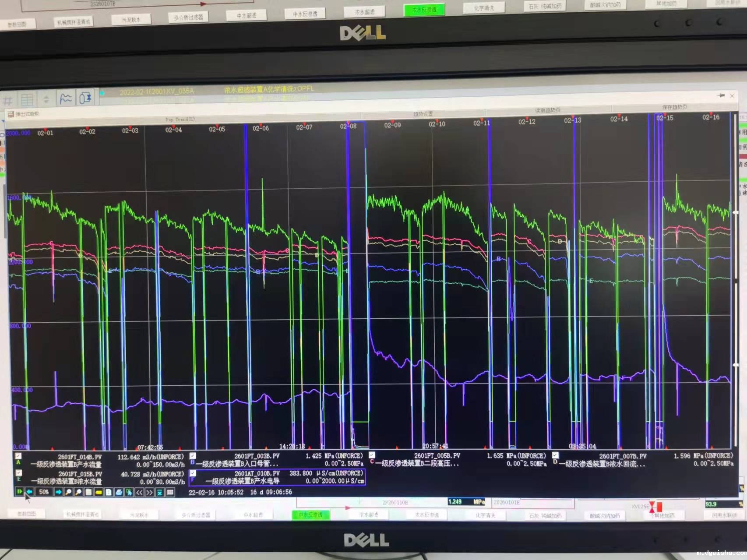This screenshot has width=747, height=560.
Task: Click the green play/pause trend button
Action: tap(19, 492)
